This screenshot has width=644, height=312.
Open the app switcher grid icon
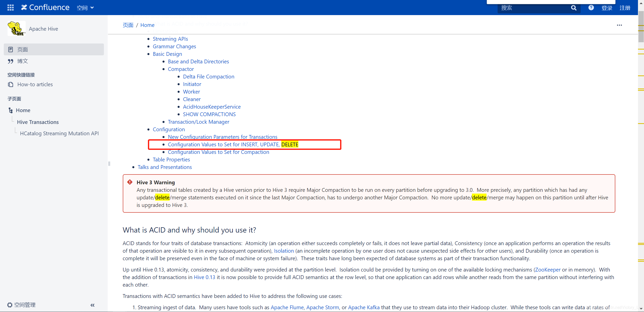coord(11,8)
